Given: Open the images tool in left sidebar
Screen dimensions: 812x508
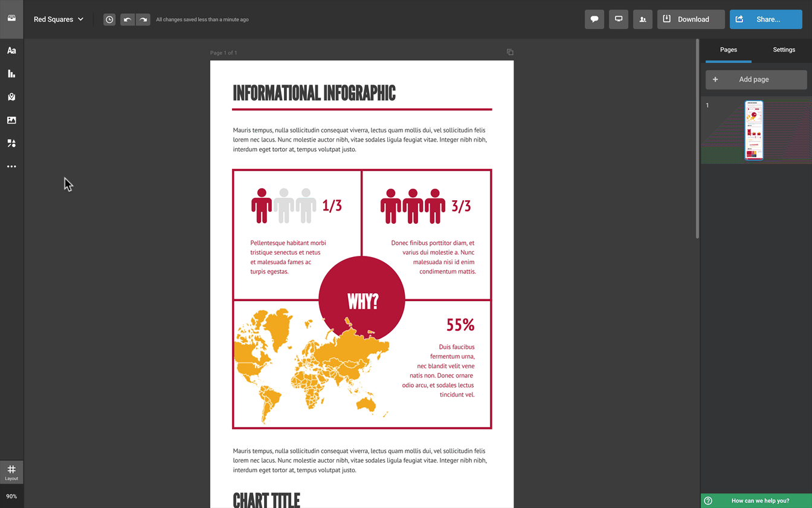Looking at the screenshot, I should [11, 120].
